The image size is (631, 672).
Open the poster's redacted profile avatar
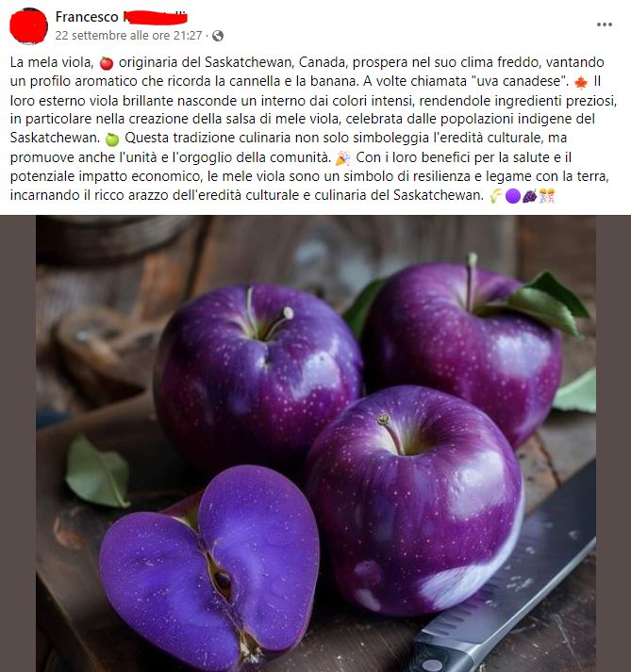28,26
